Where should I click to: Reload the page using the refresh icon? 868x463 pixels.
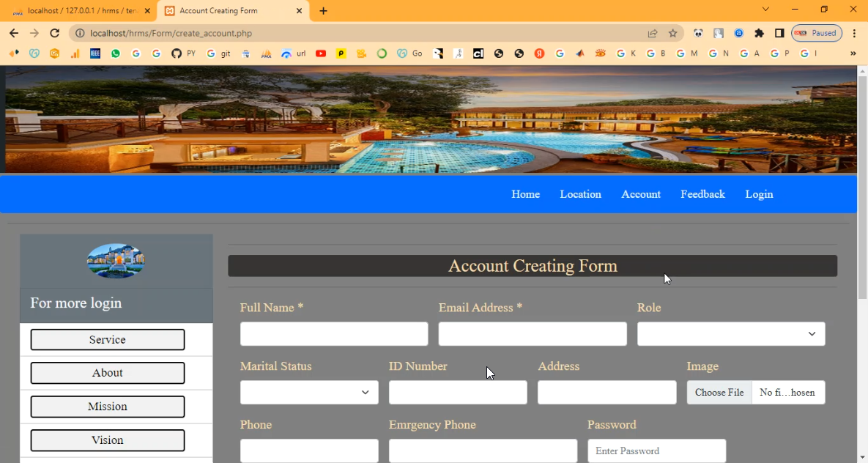click(x=54, y=33)
